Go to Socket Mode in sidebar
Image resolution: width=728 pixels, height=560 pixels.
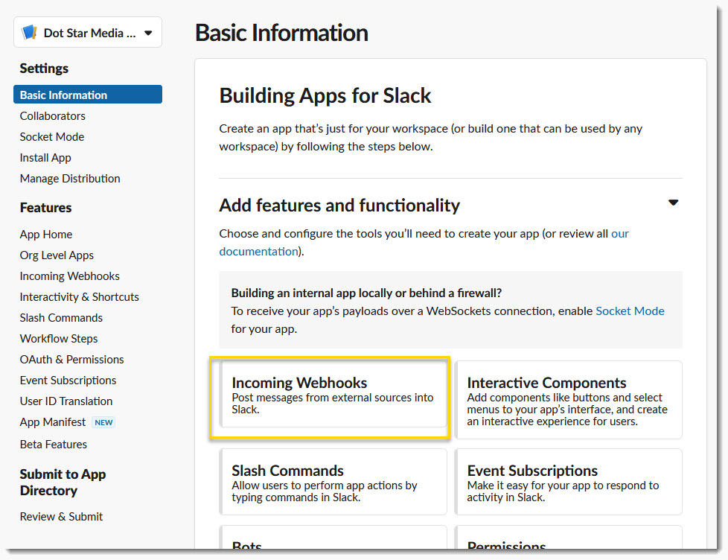52,137
